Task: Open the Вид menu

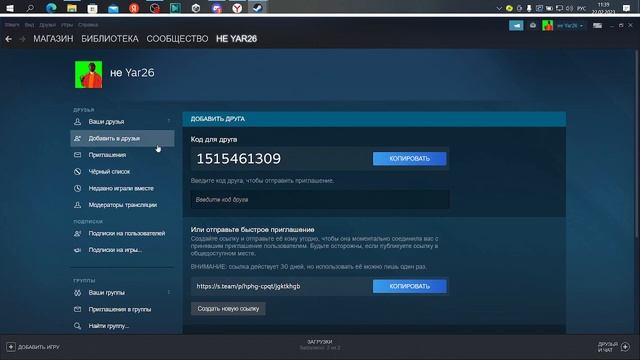Action: pyautogui.click(x=29, y=25)
